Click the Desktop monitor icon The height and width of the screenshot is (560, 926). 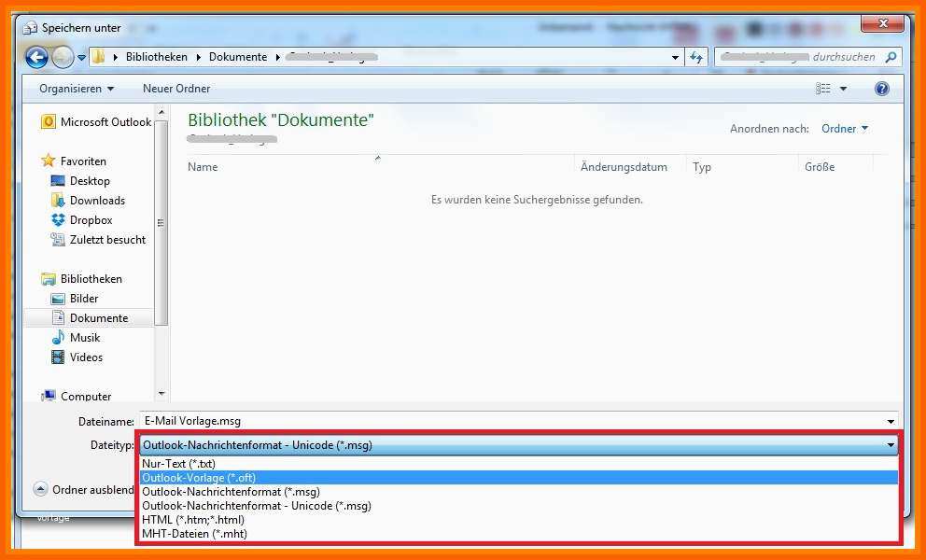pos(58,181)
